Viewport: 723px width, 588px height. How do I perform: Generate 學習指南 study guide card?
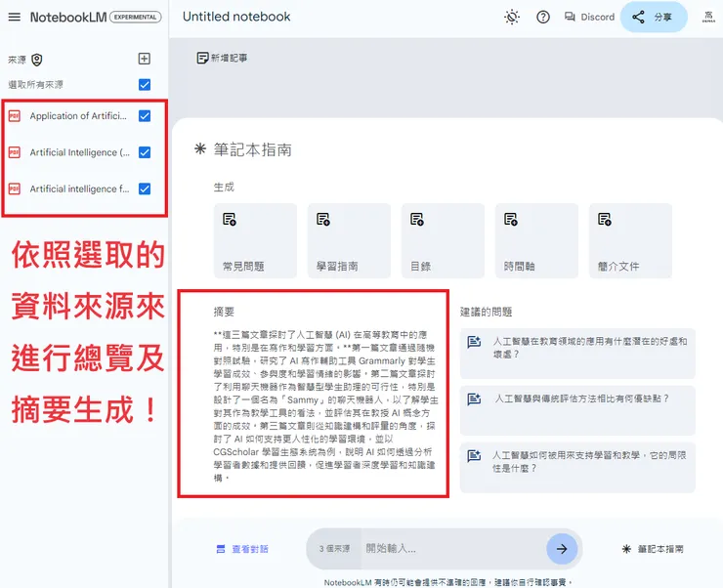349,240
